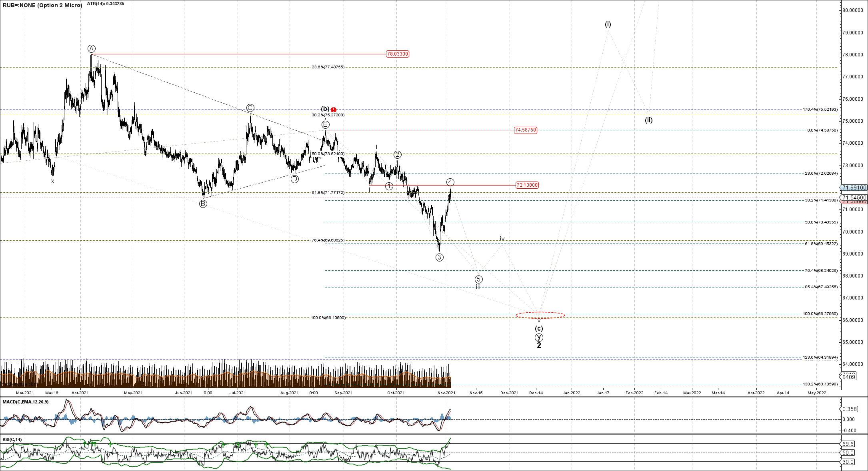Click the red 74.58750 price label
Image resolution: width=868 pixels, height=471 pixels.
pyautogui.click(x=526, y=130)
